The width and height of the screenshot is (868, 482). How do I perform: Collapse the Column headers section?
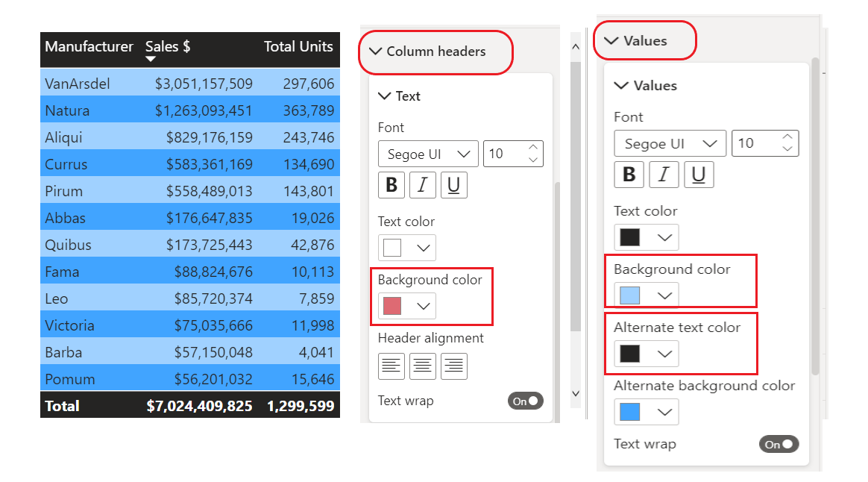tap(376, 51)
